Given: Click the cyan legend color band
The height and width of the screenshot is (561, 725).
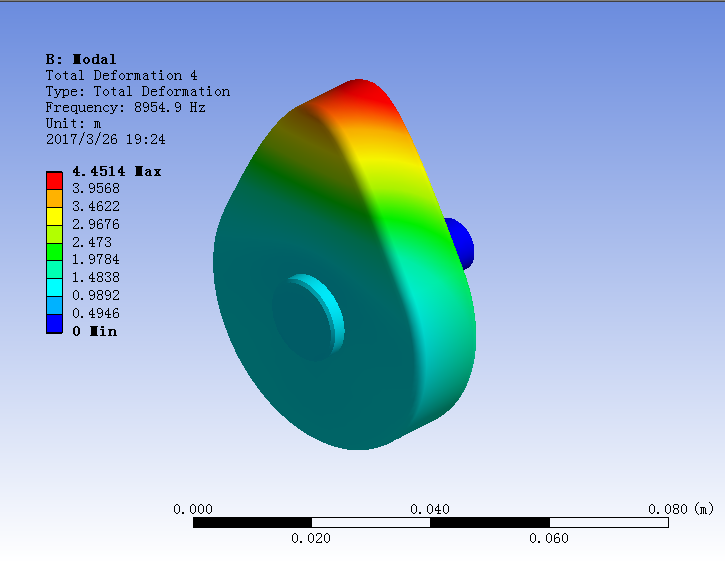Looking at the screenshot, I should point(54,288).
